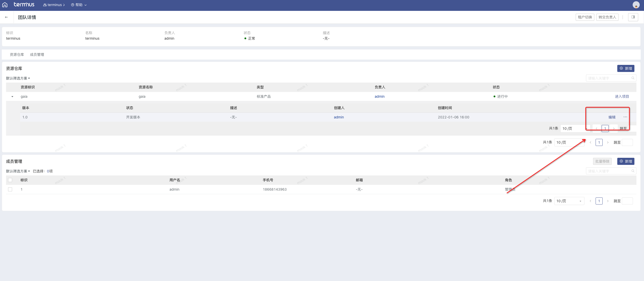The height and width of the screenshot is (281, 644).
Task: Click 批量移除 button
Action: [602, 161]
